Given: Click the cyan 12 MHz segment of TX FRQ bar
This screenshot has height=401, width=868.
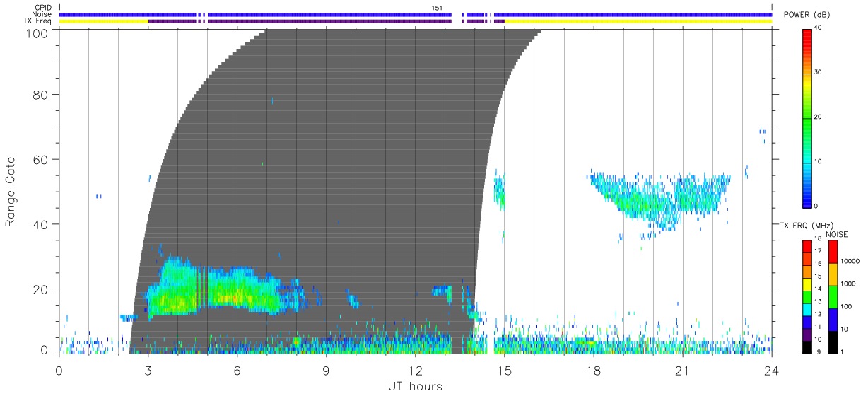Looking at the screenshot, I should [807, 309].
